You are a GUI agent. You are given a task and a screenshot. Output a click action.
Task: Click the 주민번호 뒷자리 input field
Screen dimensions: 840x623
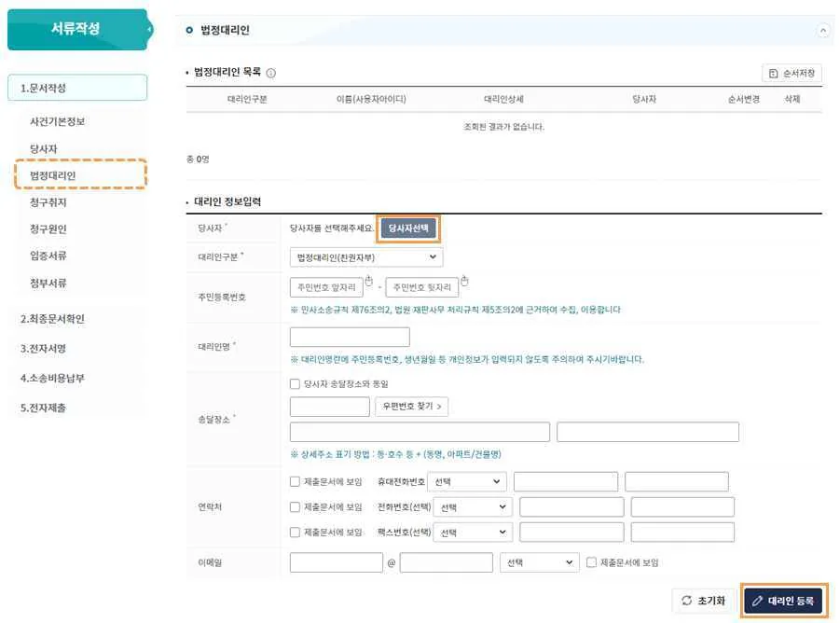pos(421,287)
